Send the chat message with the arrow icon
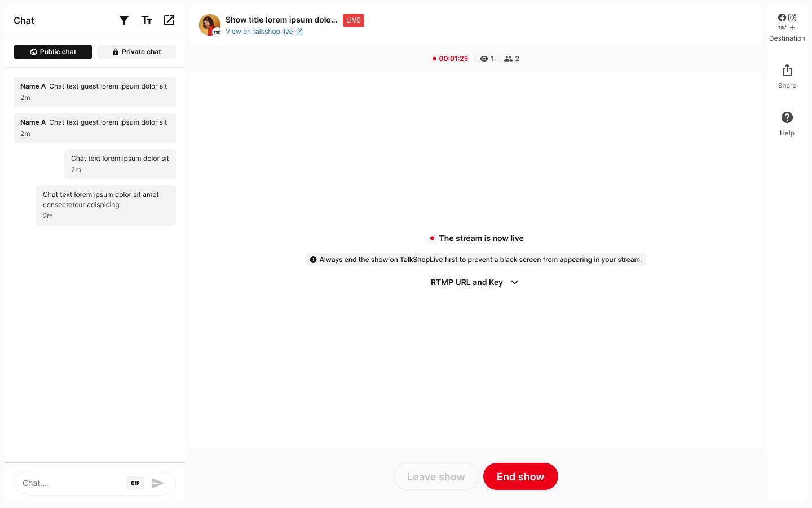The width and height of the screenshot is (812, 508). coord(158,483)
